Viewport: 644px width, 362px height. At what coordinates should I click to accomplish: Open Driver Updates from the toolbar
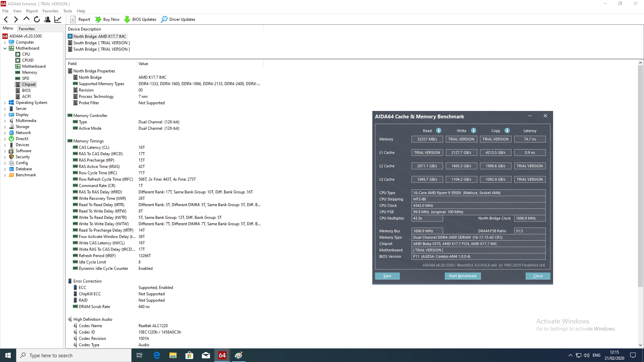coord(178,19)
